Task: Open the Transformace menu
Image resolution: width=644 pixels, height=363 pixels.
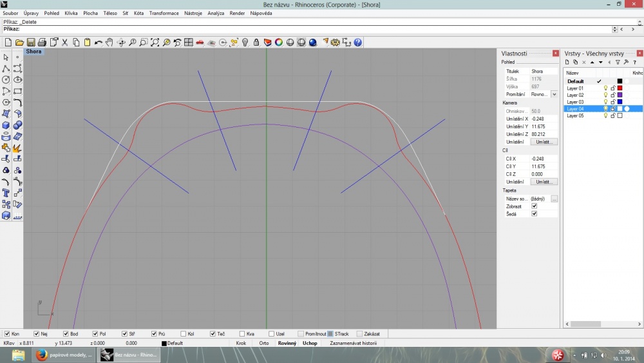Action: pos(164,13)
